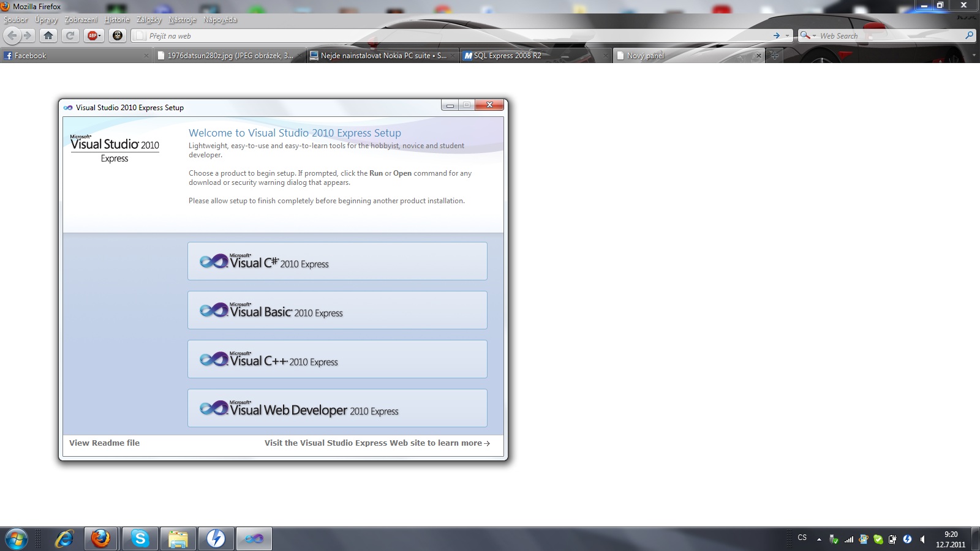Open the View Readme file link
980x551 pixels.
(104, 443)
